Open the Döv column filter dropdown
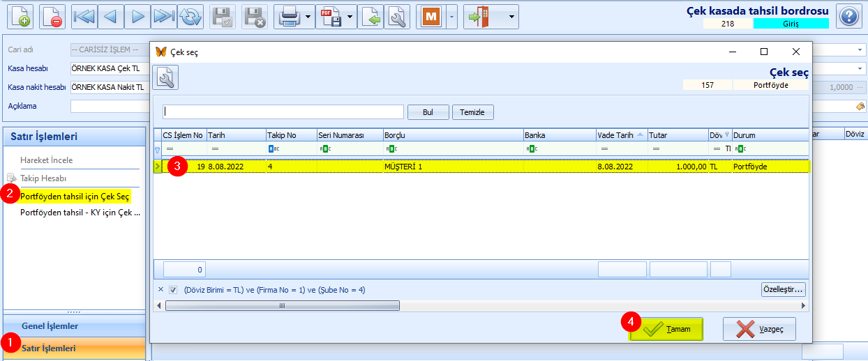 pos(726,135)
